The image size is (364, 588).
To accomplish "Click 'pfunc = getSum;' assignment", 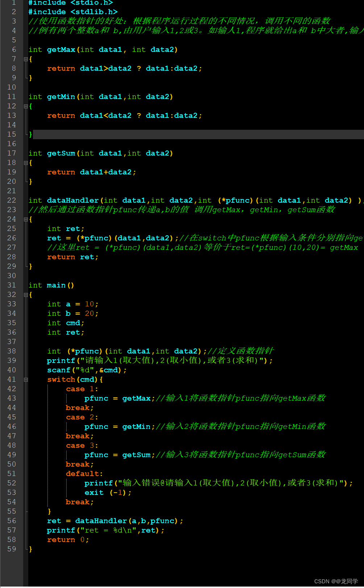I will click(x=120, y=455).
